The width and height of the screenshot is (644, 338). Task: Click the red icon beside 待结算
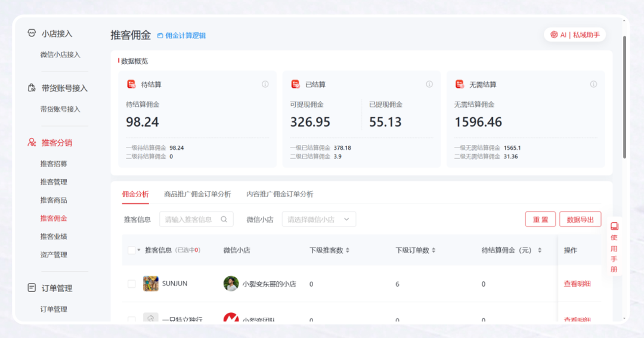(131, 84)
